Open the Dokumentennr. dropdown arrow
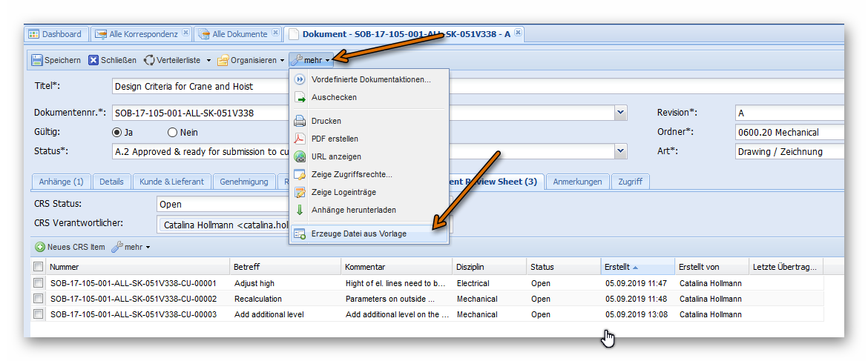 [621, 113]
